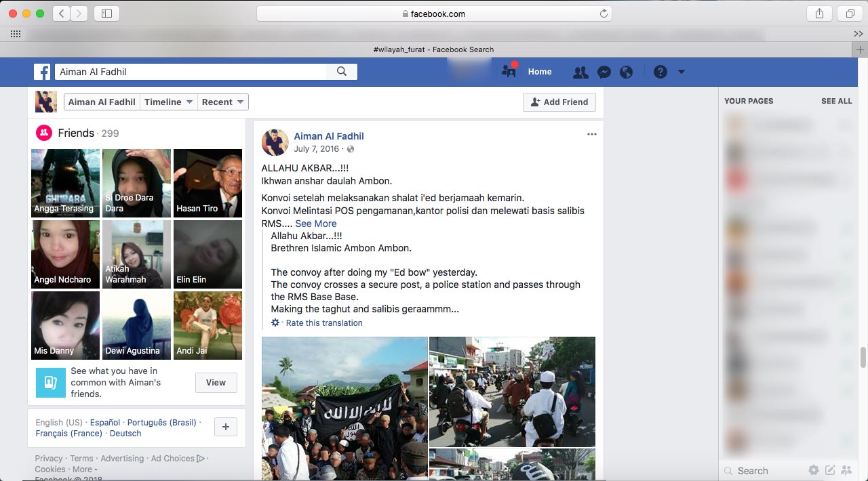Expand the post with See More
Viewport: 868px width, 481px height.
316,224
